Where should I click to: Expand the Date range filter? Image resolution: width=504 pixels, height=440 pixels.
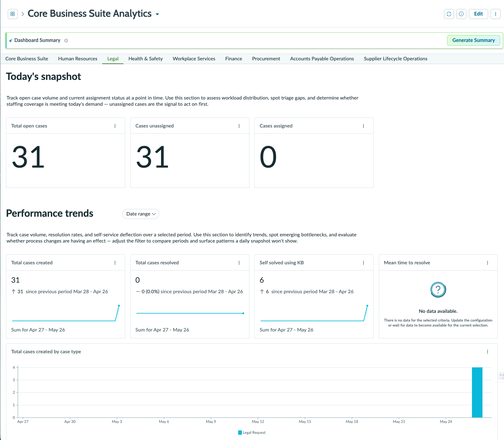click(141, 214)
